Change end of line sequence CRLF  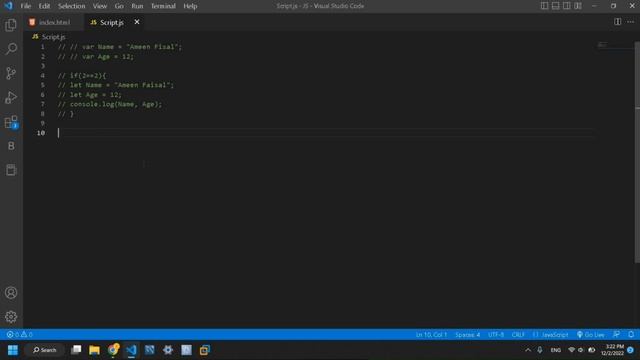(518, 335)
